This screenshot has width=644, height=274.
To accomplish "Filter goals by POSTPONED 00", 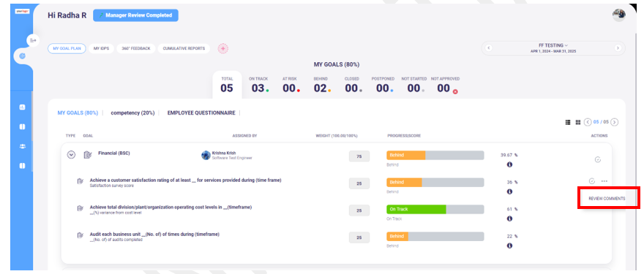I will click(x=383, y=85).
